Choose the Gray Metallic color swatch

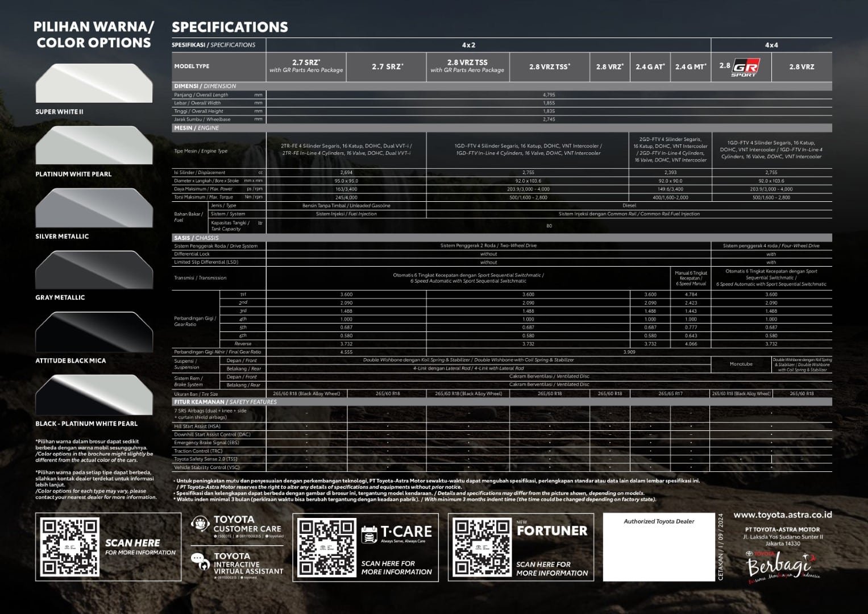pyautogui.click(x=94, y=269)
